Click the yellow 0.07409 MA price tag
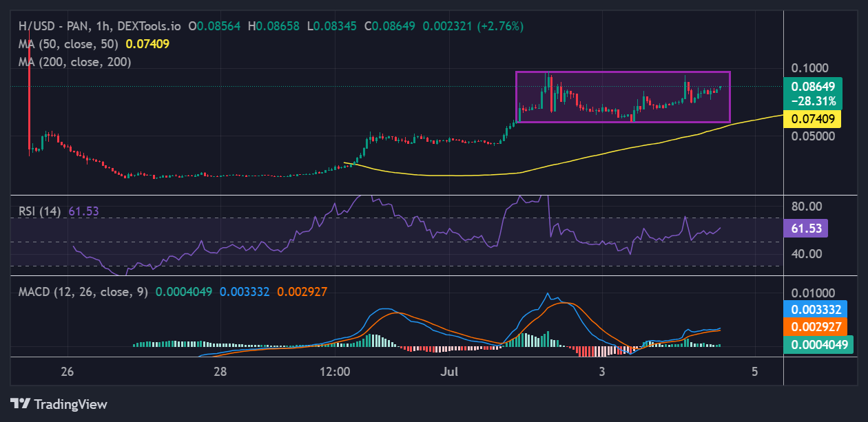868x422 pixels. coord(813,118)
